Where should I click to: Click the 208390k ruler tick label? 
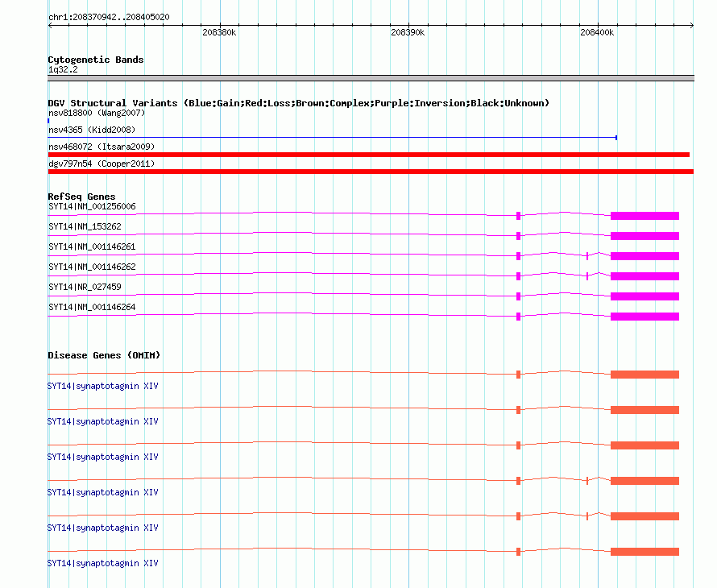click(408, 32)
